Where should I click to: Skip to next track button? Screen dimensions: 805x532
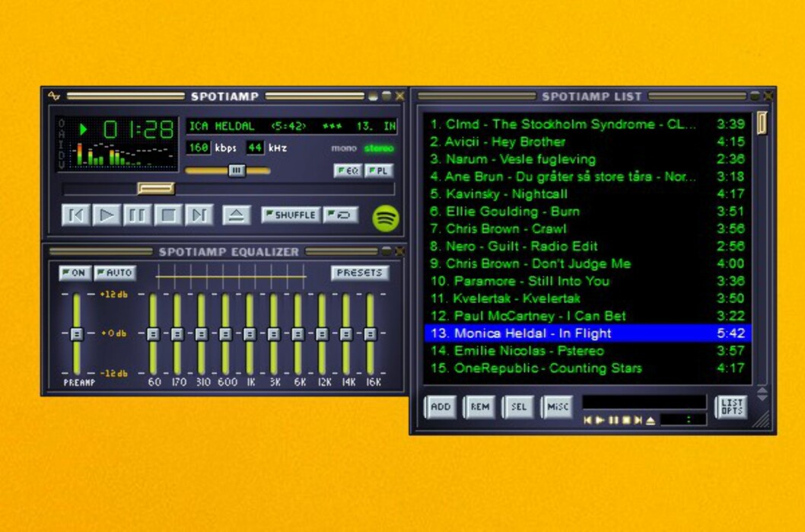click(x=199, y=215)
